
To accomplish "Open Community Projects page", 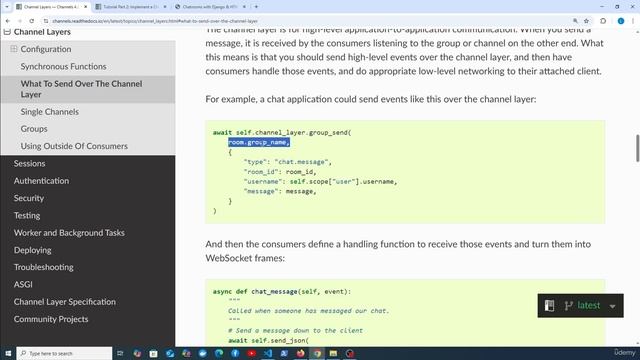I will pos(51,319).
